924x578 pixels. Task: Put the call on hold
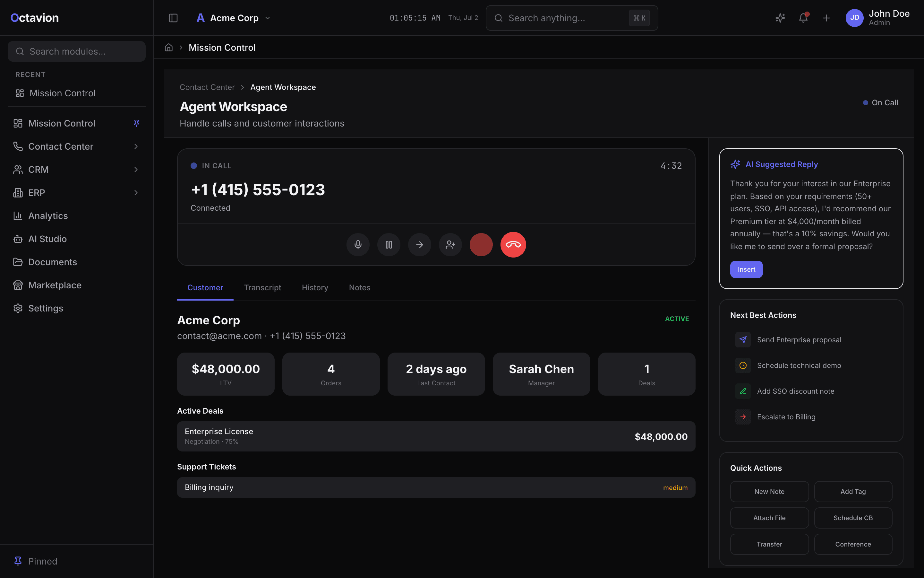[x=389, y=245]
